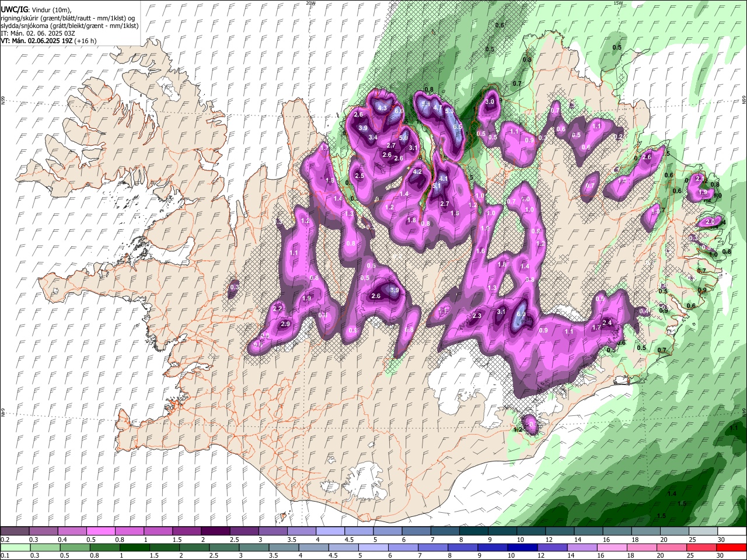Image resolution: width=747 pixels, height=560 pixels.
Task: Click the '20W' longitude label at the map top
Action: [310, 3]
